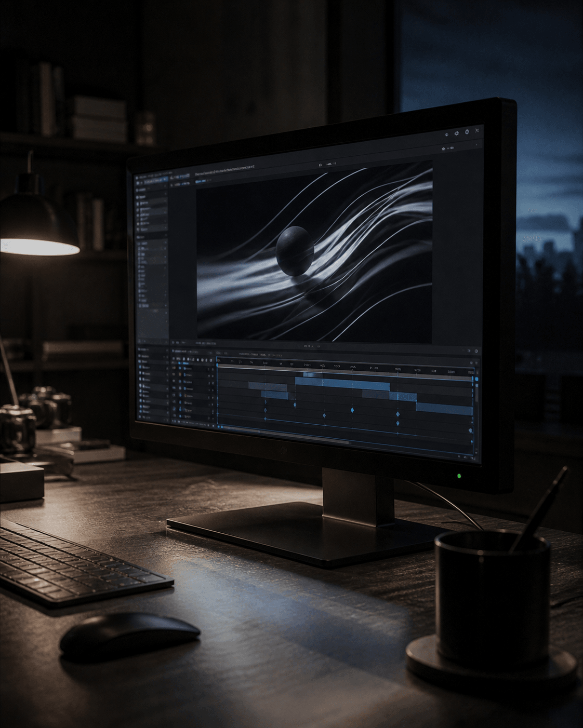This screenshot has height=728, width=583.
Task: Click the short blue clip under the left gray clip
Action: coord(275,395)
